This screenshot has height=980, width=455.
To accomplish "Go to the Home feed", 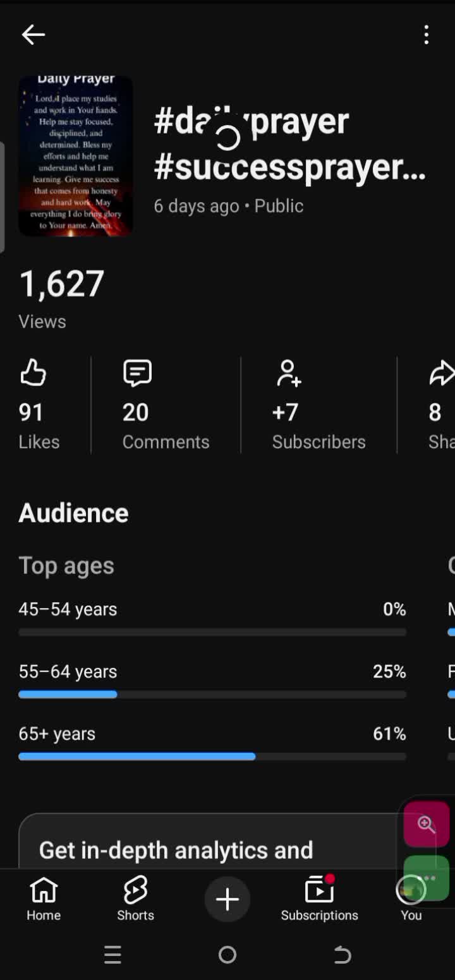I will (x=43, y=898).
